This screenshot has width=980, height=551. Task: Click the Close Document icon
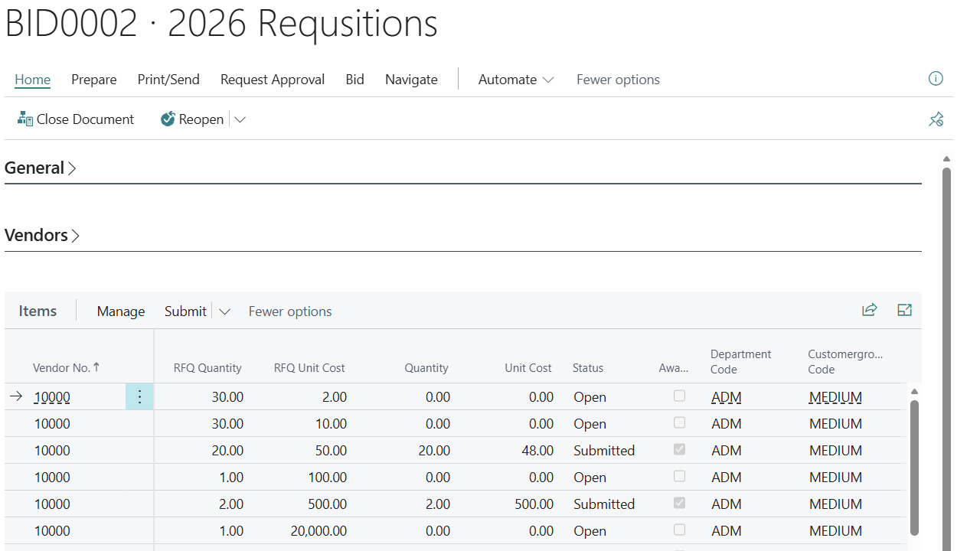coord(24,119)
